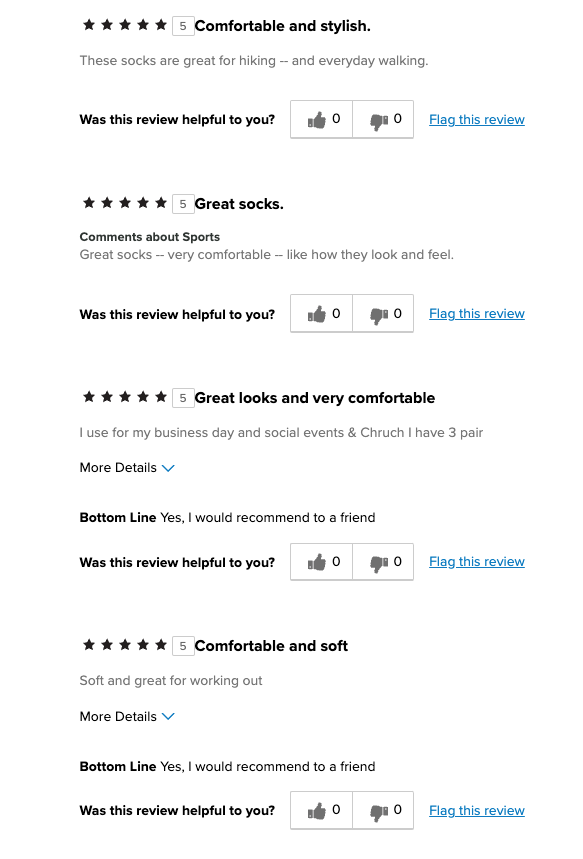Click the chevron beside More Details in the Comfortable and soft review
The height and width of the screenshot is (859, 583).
tap(168, 717)
